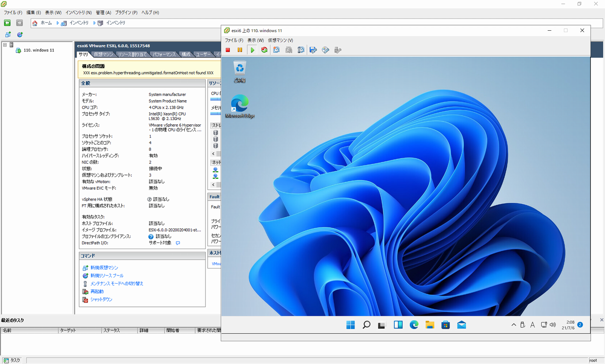Switch to the リソース割り当て tab

pyautogui.click(x=134, y=54)
